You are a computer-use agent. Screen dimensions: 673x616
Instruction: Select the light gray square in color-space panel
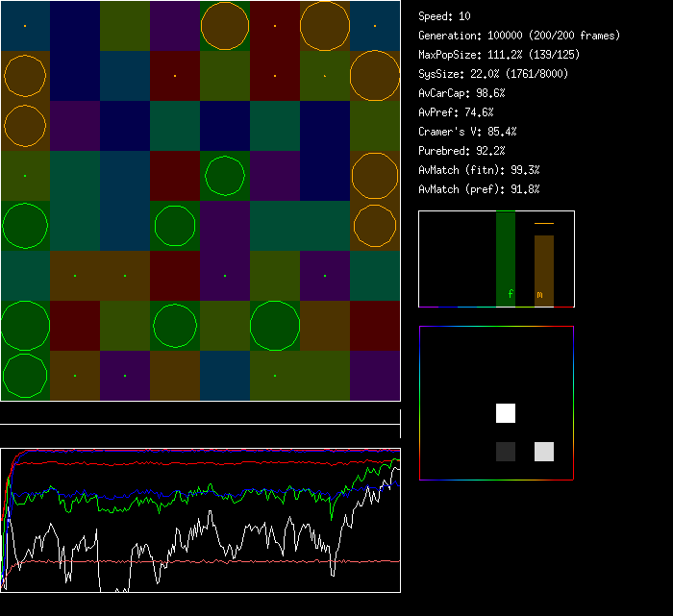point(544,452)
